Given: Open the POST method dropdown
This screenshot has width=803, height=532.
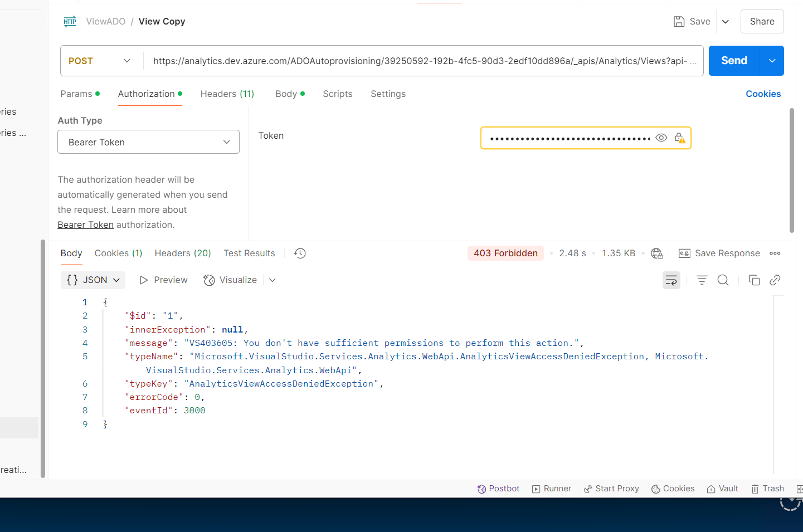Looking at the screenshot, I should pos(101,61).
